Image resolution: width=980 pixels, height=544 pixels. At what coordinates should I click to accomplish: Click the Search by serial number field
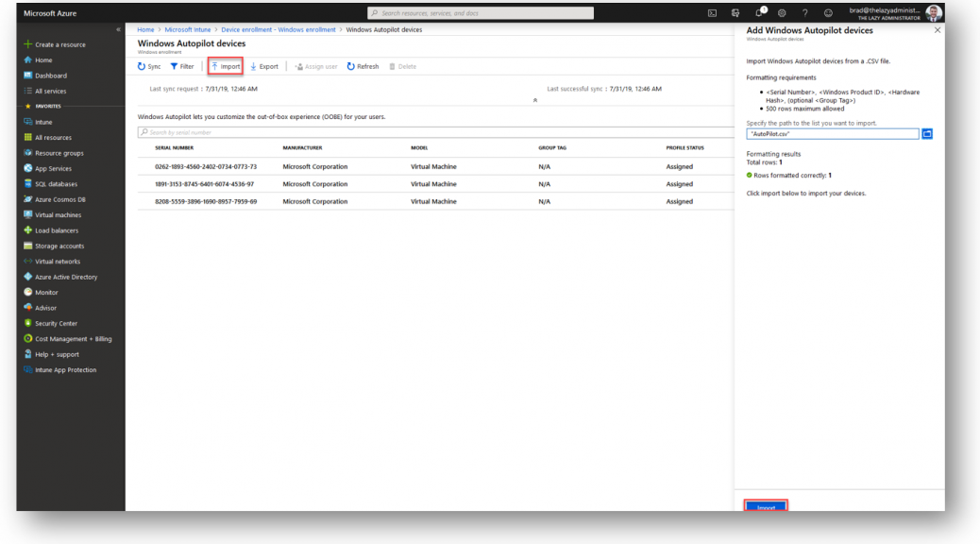(x=435, y=132)
